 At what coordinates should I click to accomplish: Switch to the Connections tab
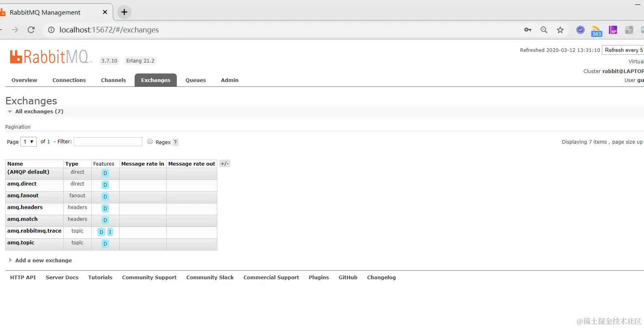pos(69,80)
